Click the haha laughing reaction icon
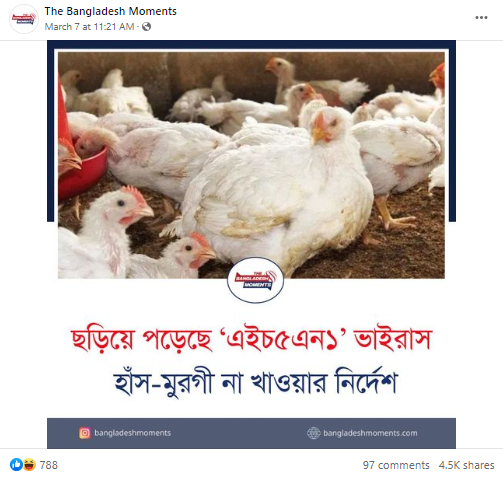This screenshot has height=478, width=503. (x=29, y=464)
